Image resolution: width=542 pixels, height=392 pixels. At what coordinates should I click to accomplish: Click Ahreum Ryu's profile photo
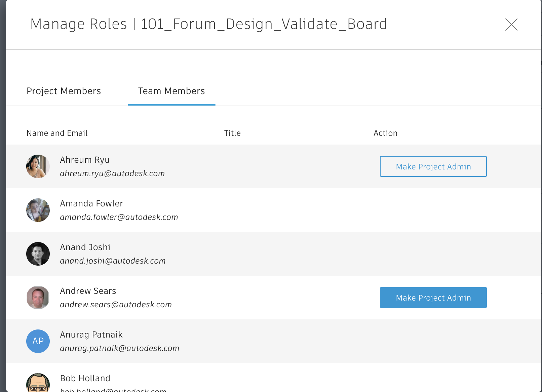38,166
